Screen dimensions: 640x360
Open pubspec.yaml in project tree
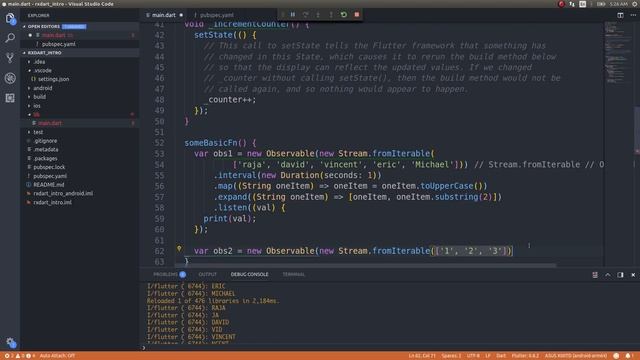[80, 176]
